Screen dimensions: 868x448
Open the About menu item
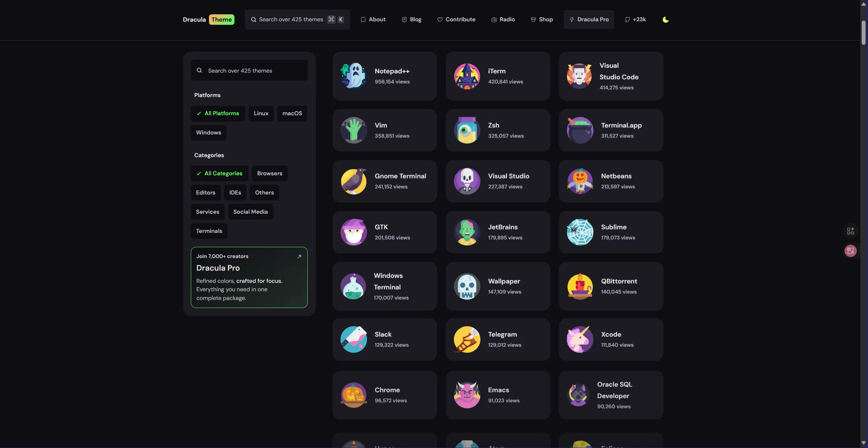point(373,20)
